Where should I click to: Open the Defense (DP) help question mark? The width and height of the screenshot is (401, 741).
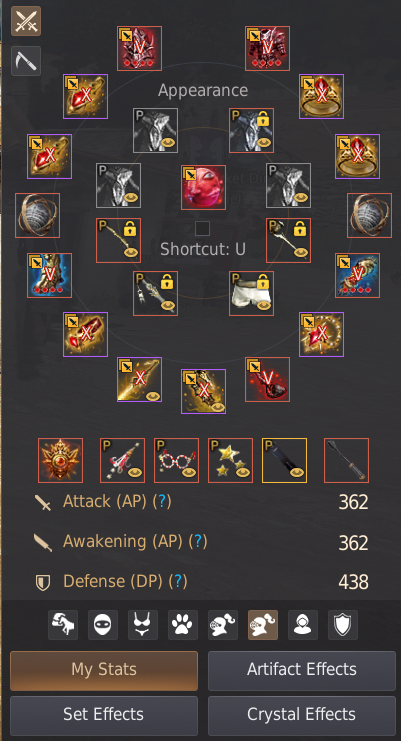tap(178, 581)
